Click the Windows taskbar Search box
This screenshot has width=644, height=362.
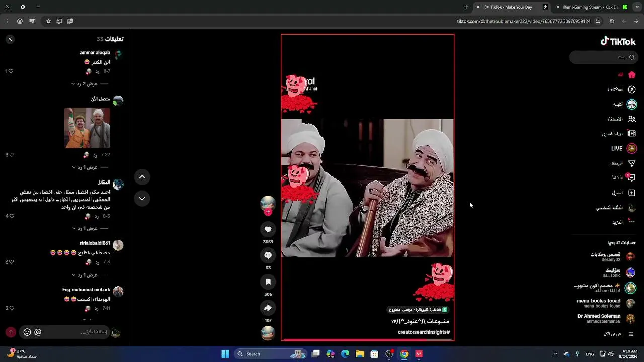click(271, 354)
